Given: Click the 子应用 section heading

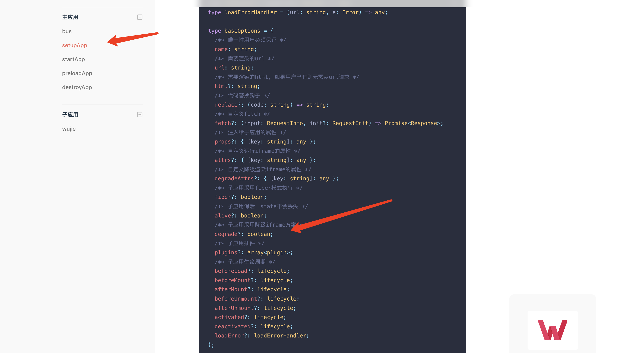Looking at the screenshot, I should [70, 114].
